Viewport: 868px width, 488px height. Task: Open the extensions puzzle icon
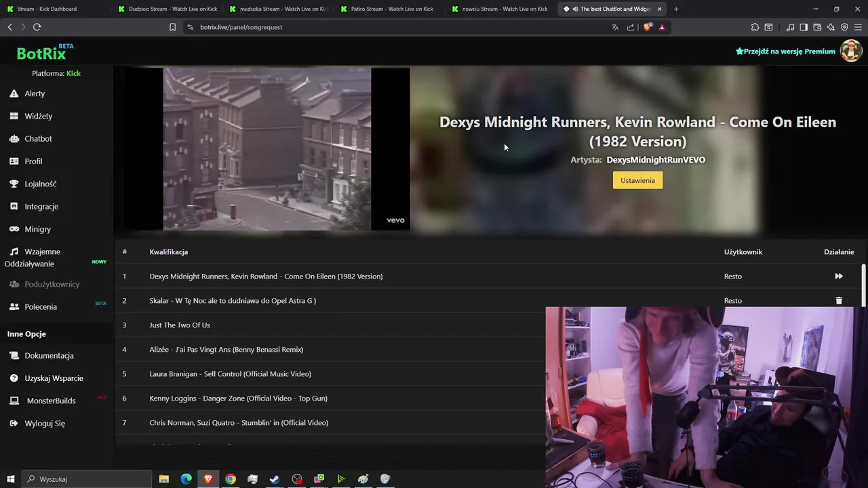755,27
